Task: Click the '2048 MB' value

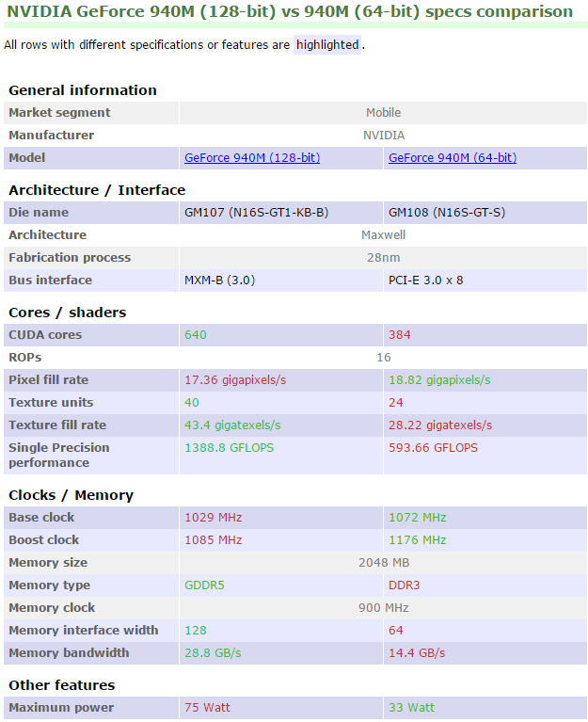Action: pos(383,563)
